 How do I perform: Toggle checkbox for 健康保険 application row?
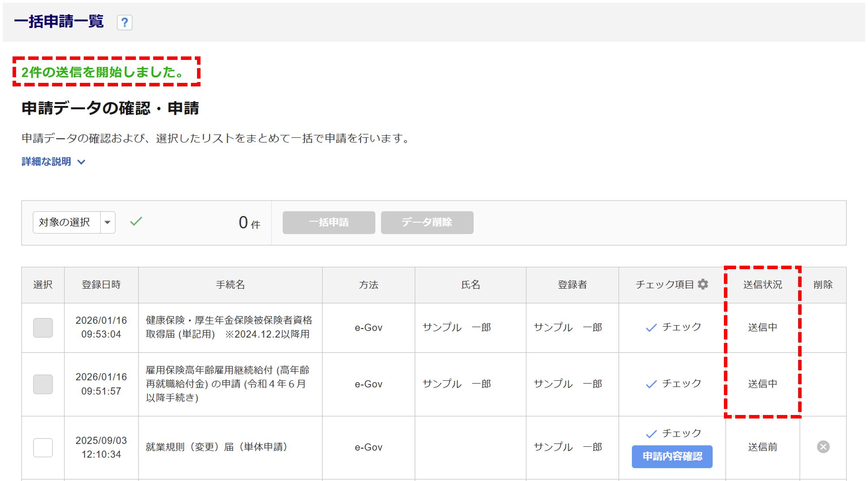point(43,328)
